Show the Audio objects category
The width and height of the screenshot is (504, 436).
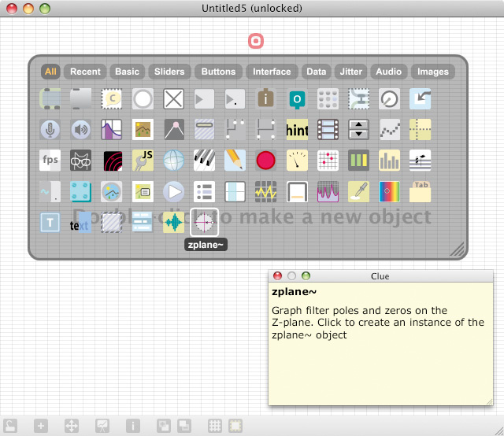[388, 72]
